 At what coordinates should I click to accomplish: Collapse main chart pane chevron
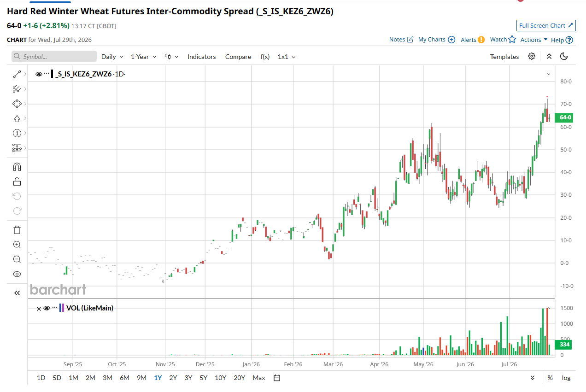(x=549, y=74)
